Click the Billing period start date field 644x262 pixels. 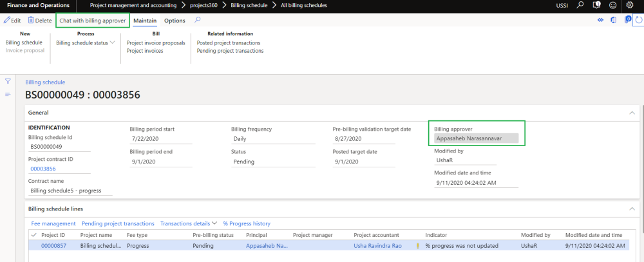click(160, 139)
